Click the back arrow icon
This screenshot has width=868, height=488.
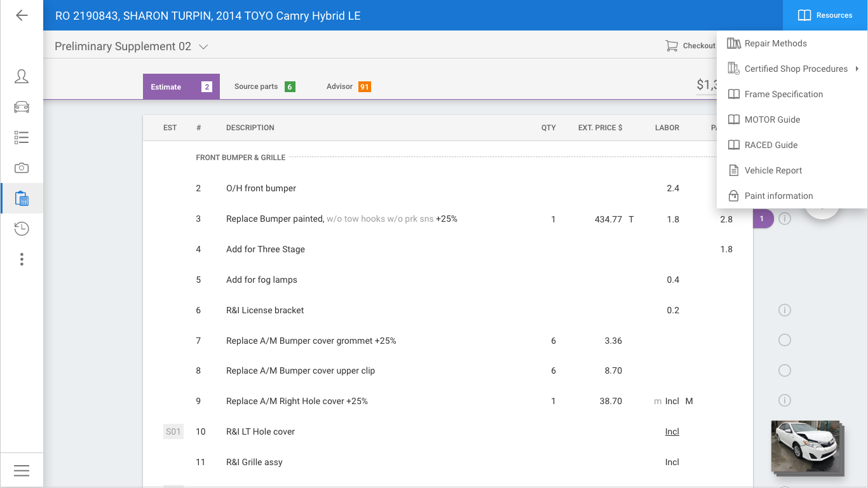[22, 15]
